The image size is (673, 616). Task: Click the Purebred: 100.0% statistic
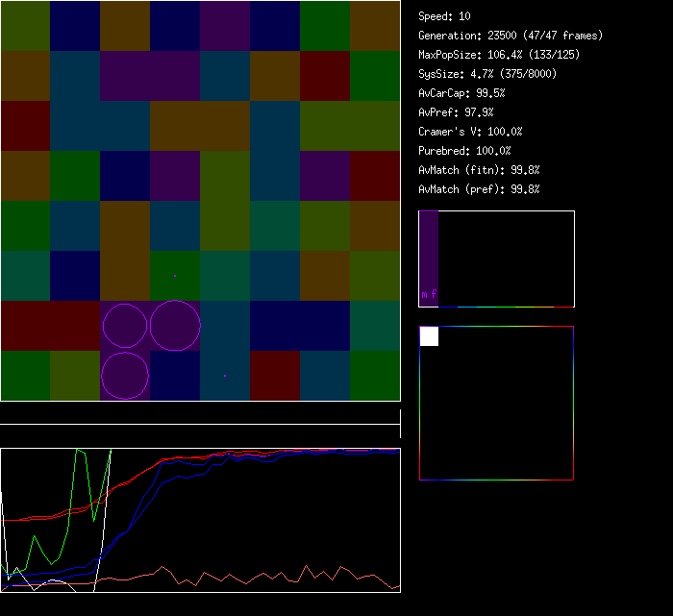tap(465, 151)
